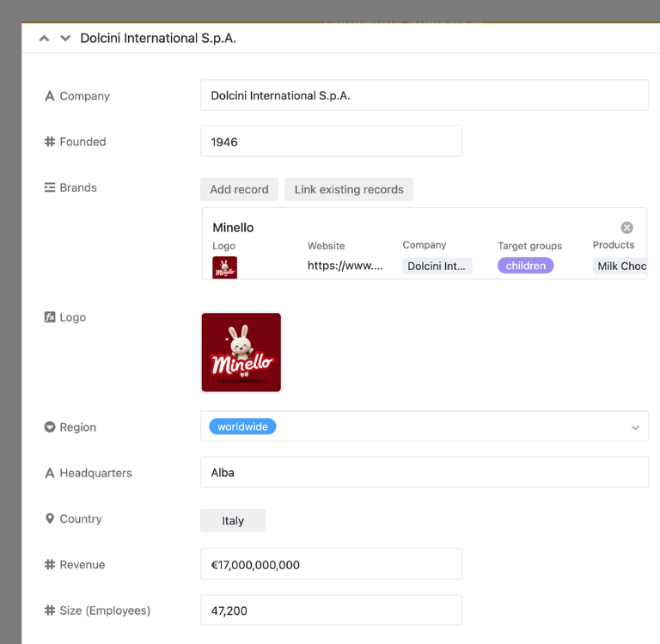Click the Founded field number icon

[50, 142]
